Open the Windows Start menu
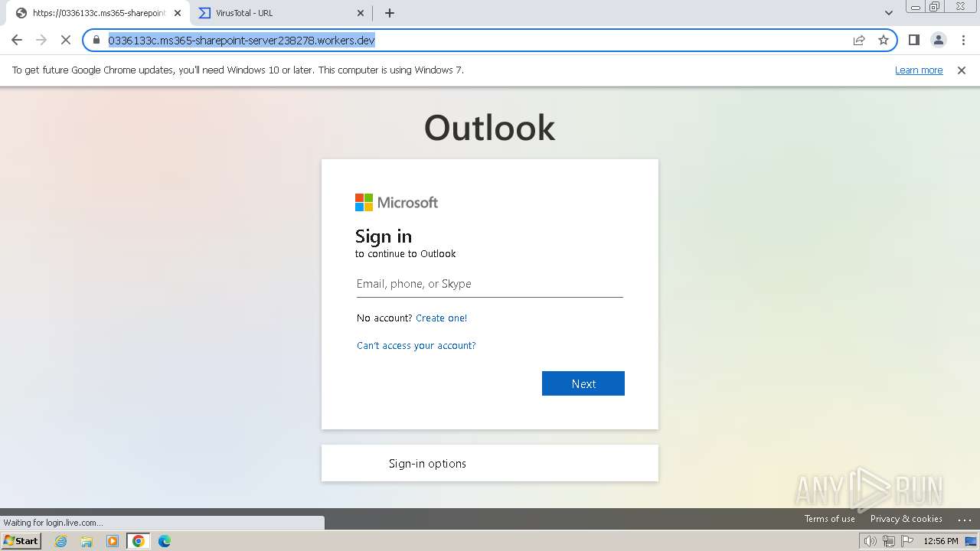 click(21, 541)
